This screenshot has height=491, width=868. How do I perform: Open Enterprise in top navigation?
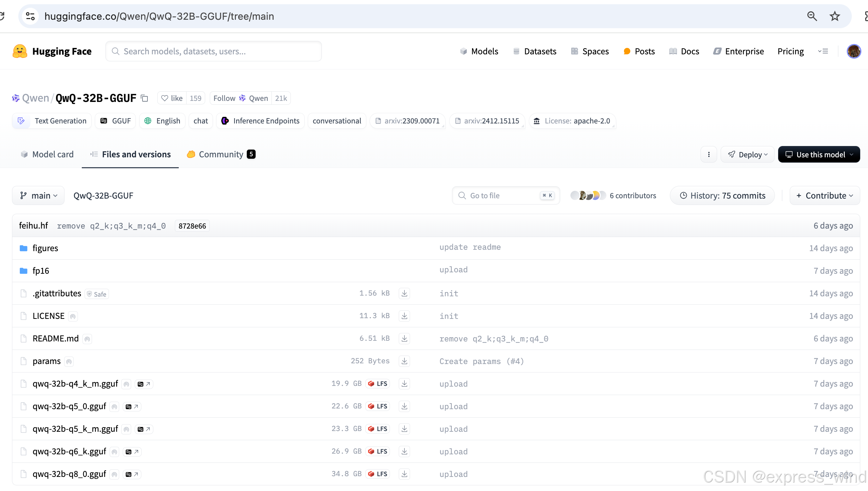pos(739,51)
